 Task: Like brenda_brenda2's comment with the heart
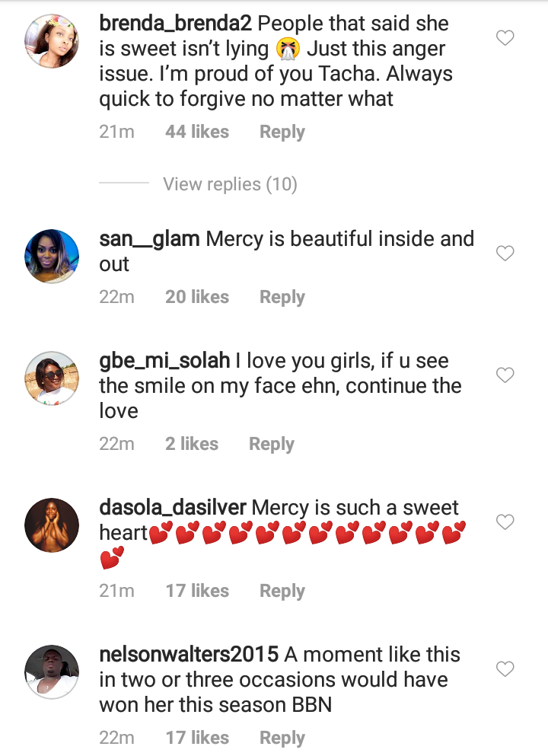(505, 37)
